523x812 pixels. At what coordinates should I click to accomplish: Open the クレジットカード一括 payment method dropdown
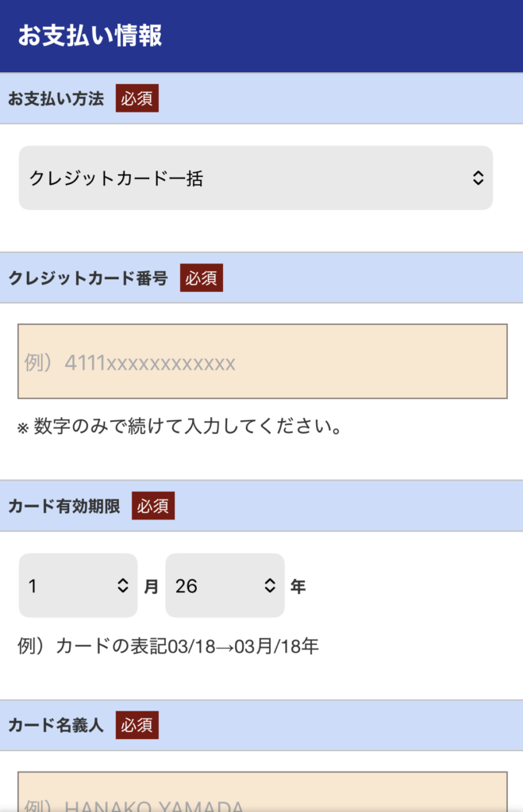point(238,178)
